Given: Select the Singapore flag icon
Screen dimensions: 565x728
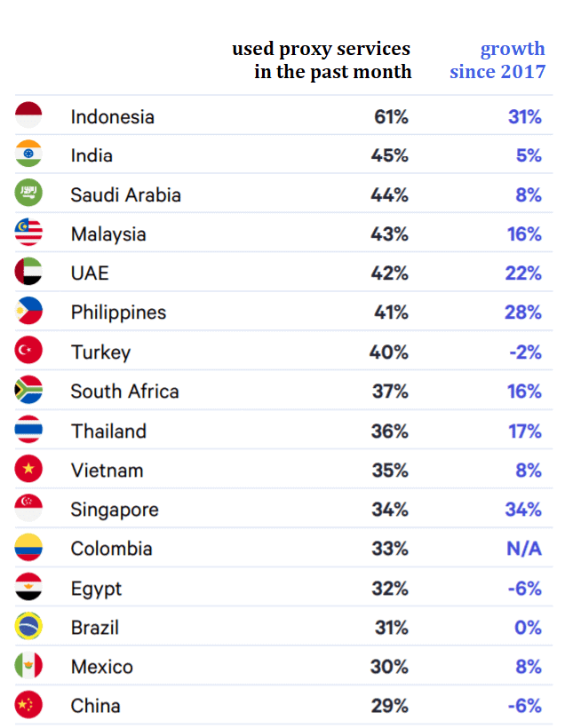Looking at the screenshot, I should tap(28, 508).
